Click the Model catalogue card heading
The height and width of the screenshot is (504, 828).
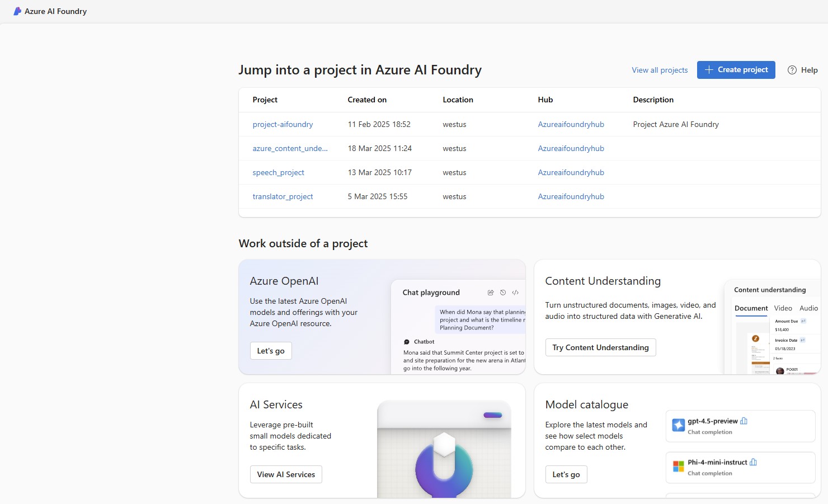587,404
